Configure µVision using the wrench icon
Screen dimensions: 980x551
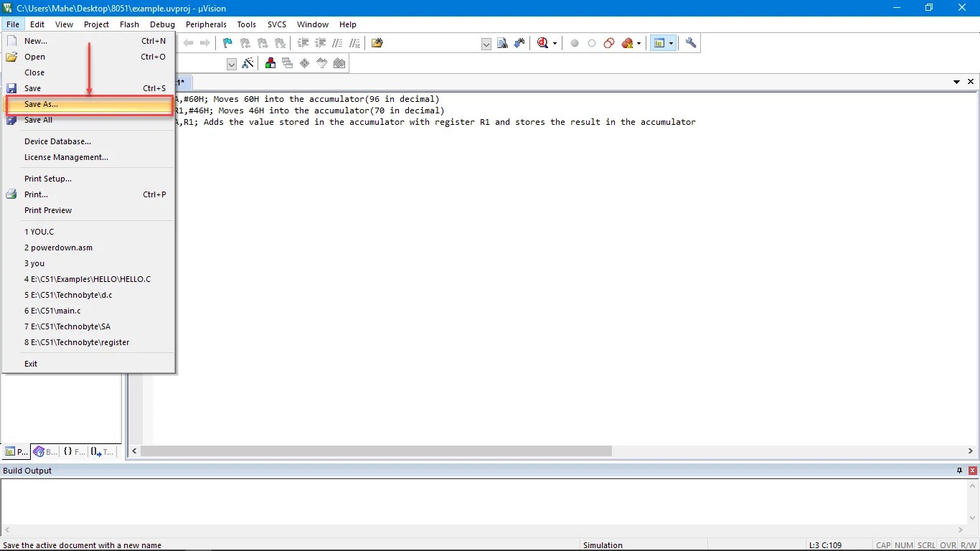point(689,43)
